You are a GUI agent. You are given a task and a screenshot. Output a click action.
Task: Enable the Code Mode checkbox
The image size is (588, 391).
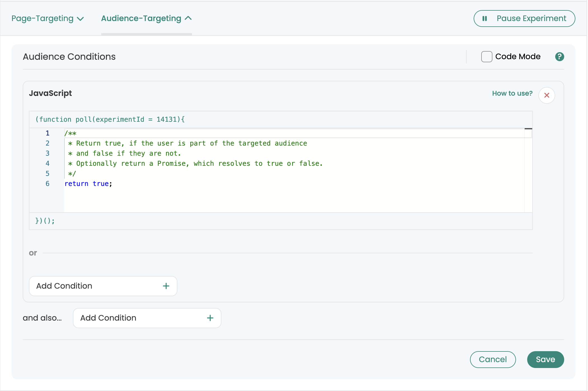tap(487, 57)
